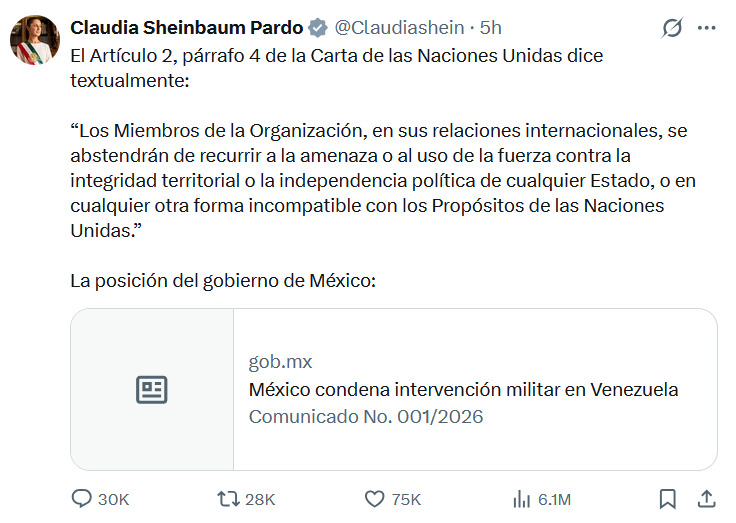Repost this tweet using the retweet icon
Image resolution: width=736 pixels, height=523 pixels.
[x=227, y=498]
